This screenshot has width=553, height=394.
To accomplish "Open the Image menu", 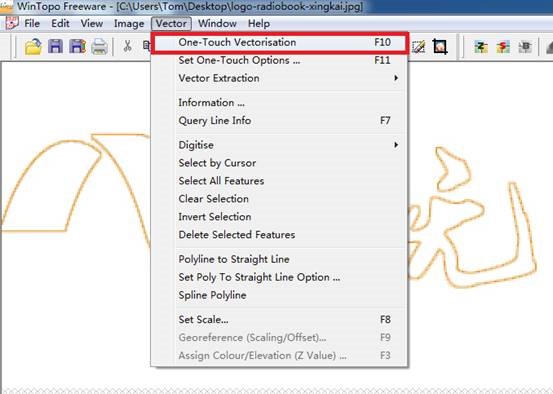I will (x=129, y=24).
